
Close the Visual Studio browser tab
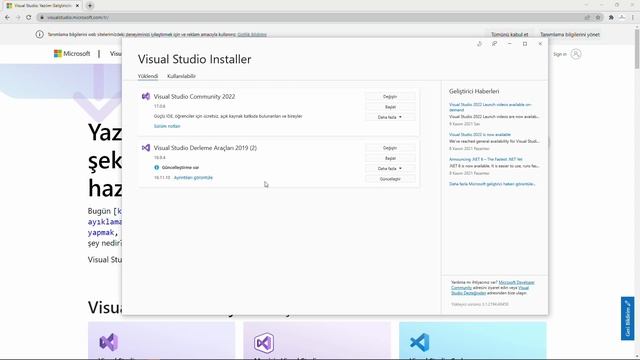77,6
